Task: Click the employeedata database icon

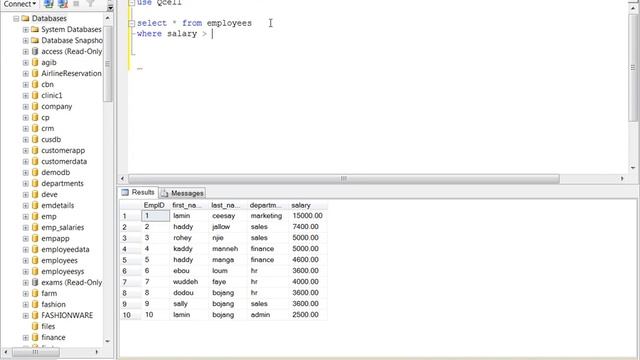Action: pyautogui.click(x=35, y=249)
